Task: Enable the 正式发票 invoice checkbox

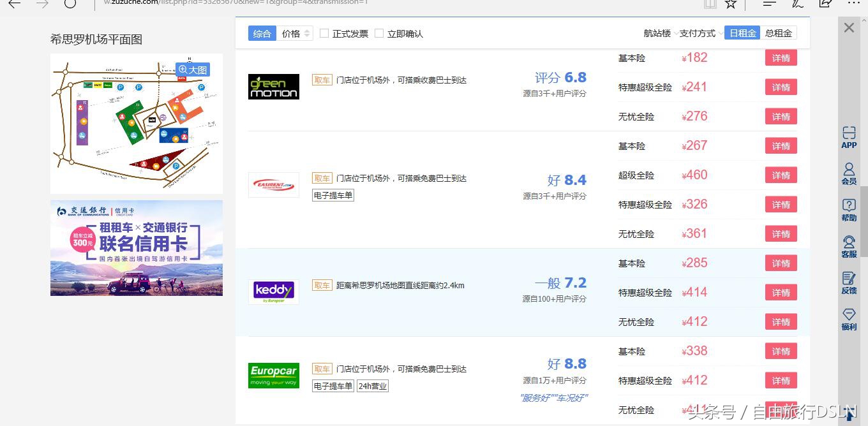Action: [x=324, y=33]
